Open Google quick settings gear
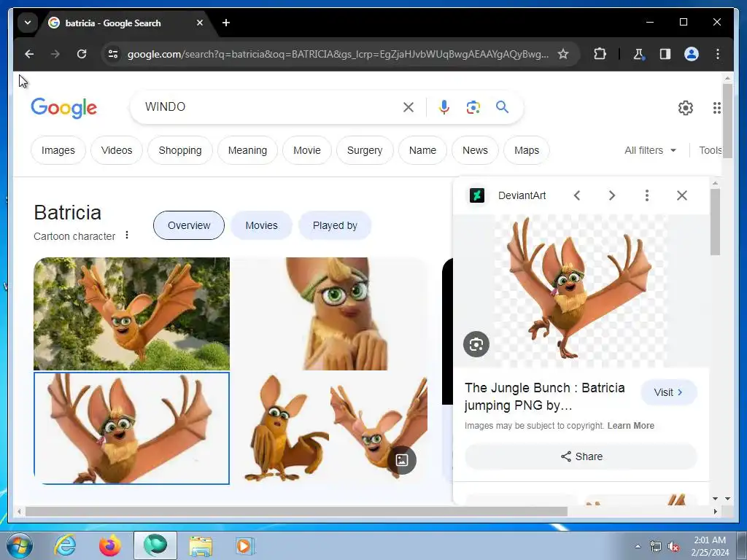The height and width of the screenshot is (560, 747). click(x=685, y=108)
